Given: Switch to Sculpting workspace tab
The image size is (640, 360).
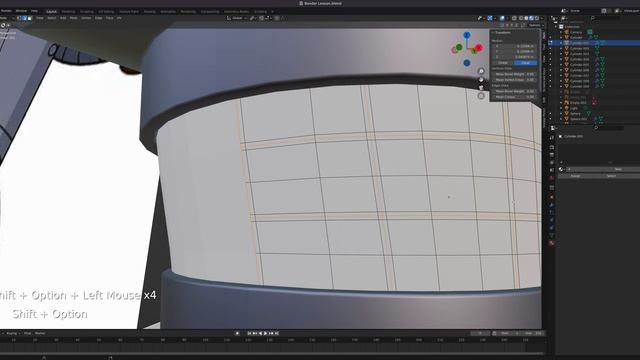Looking at the screenshot, I should click(87, 11).
